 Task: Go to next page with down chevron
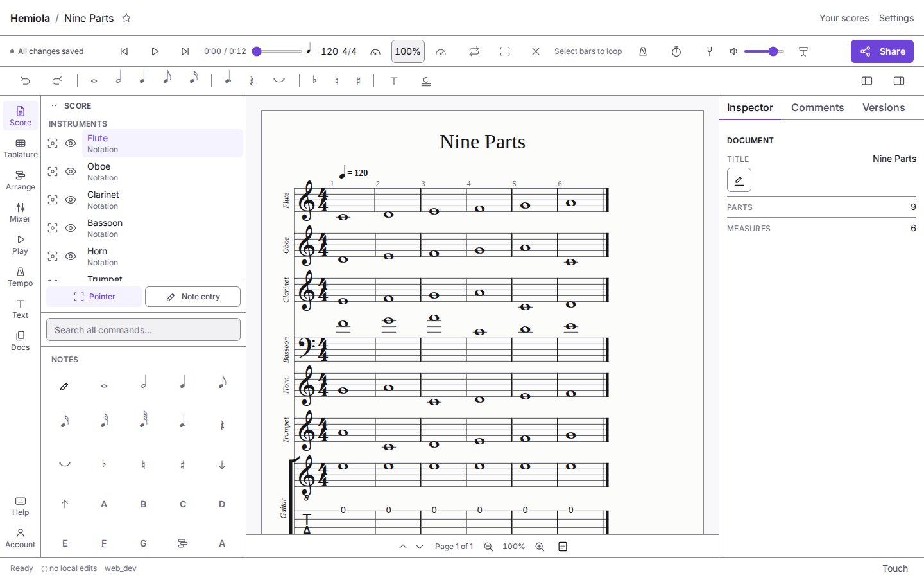tap(420, 547)
